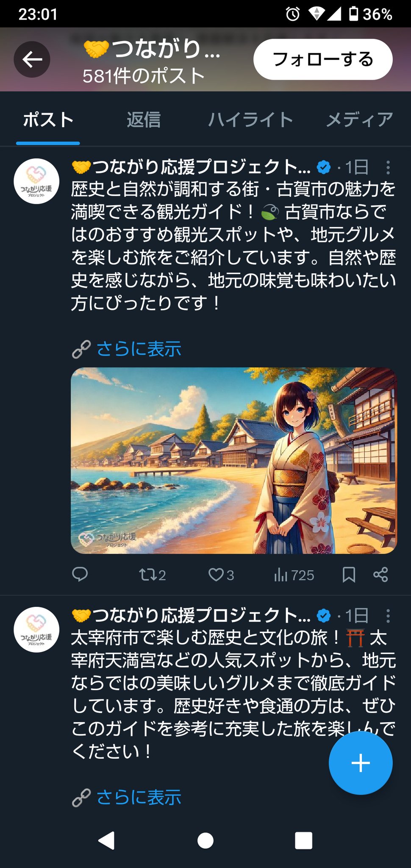The width and height of the screenshot is (411, 868).
Task: Select the ポスト tab
Action: pyautogui.click(x=48, y=120)
